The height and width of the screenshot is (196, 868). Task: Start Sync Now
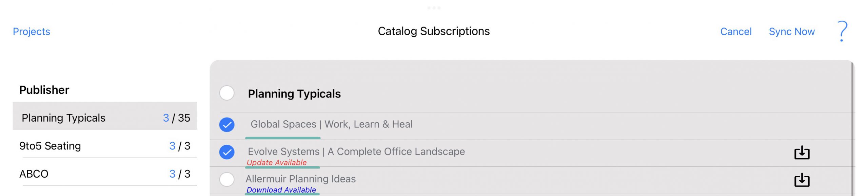pos(792,32)
